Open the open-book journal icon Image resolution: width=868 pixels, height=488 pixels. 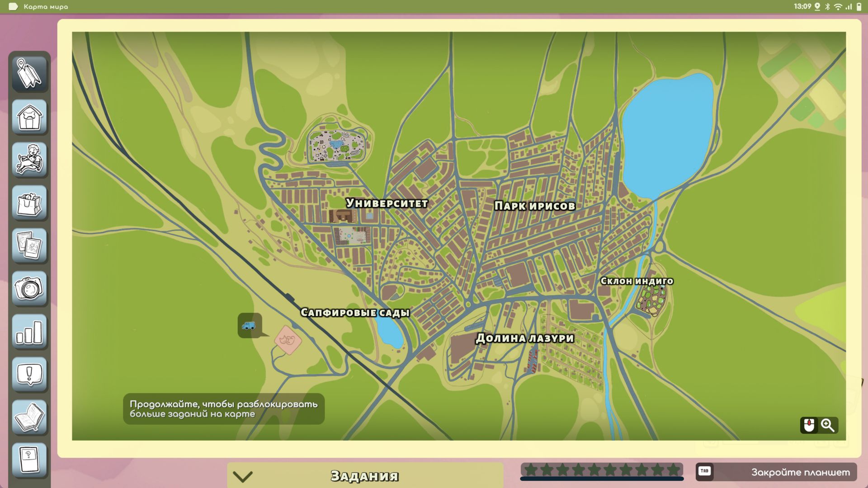pyautogui.click(x=29, y=417)
